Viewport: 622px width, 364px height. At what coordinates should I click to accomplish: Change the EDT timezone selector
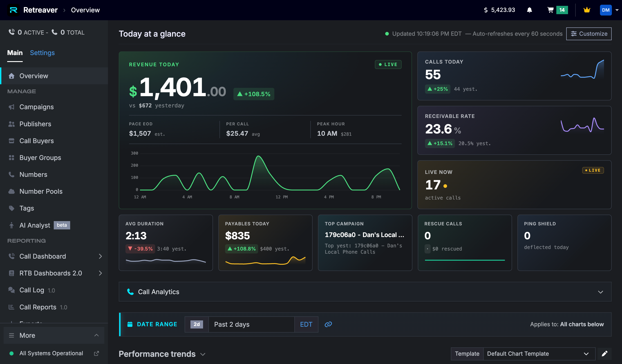[306, 324]
